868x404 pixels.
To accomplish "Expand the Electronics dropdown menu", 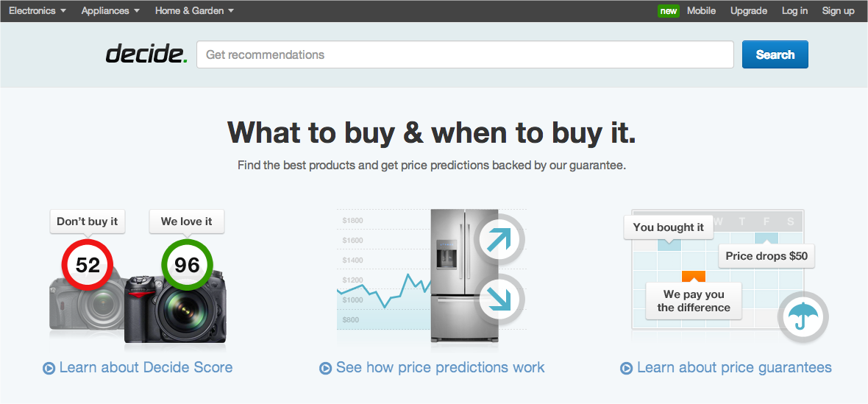I will [x=38, y=11].
